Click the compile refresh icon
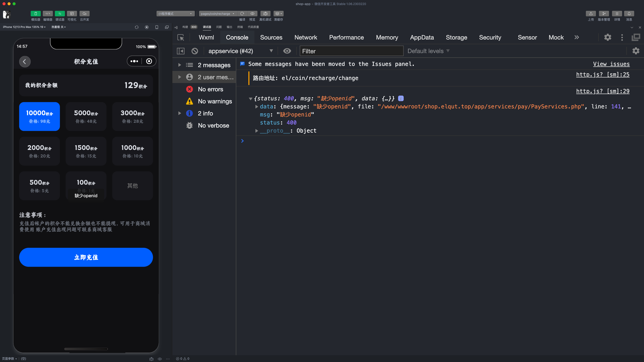The width and height of the screenshot is (644, 362). coord(242,14)
